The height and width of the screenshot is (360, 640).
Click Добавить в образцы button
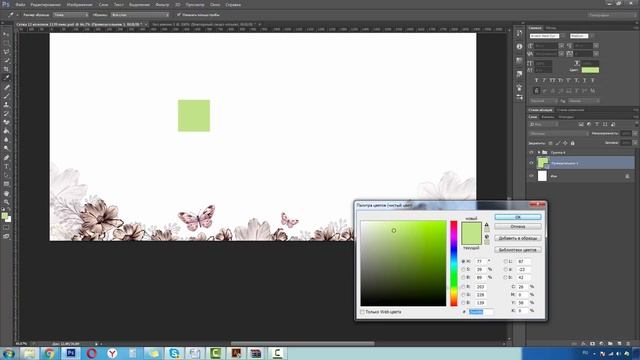pos(518,238)
